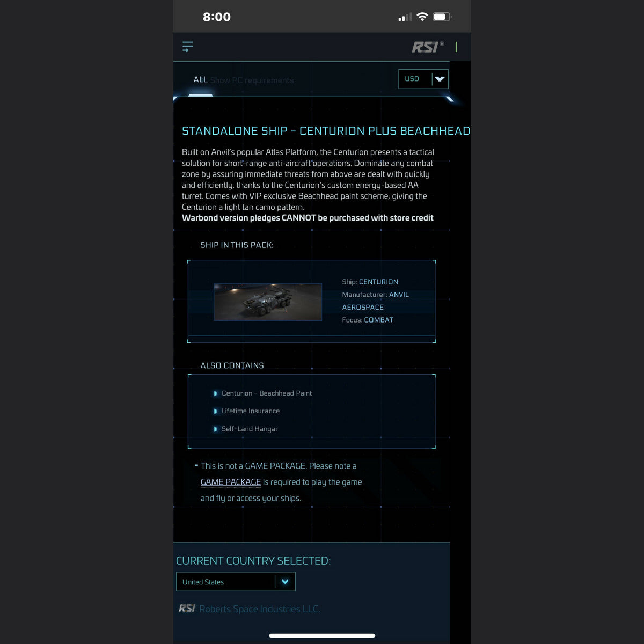Click the COMBAT focus link
The height and width of the screenshot is (644, 644).
[378, 320]
